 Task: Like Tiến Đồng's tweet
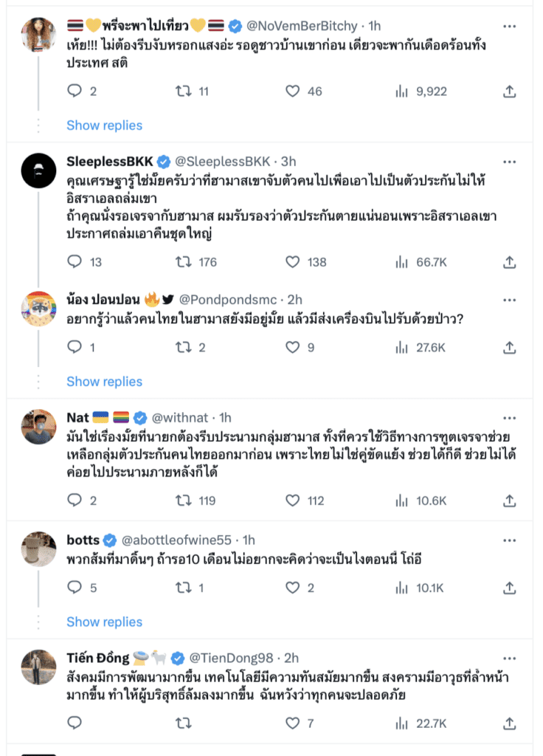tap(292, 723)
